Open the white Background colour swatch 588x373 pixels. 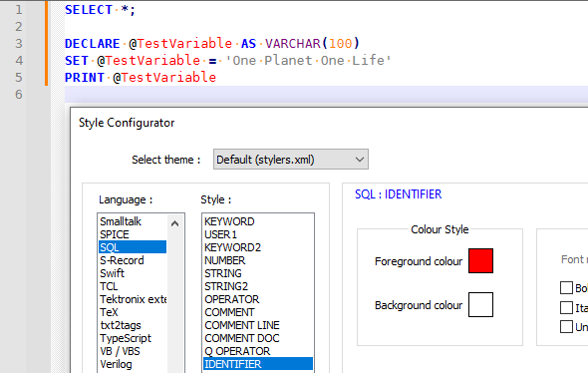coord(480,305)
